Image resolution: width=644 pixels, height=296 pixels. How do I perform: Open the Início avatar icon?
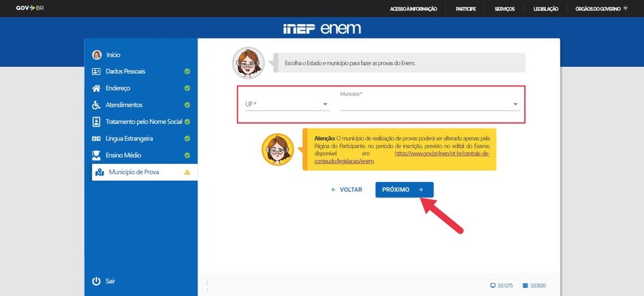[x=97, y=54]
